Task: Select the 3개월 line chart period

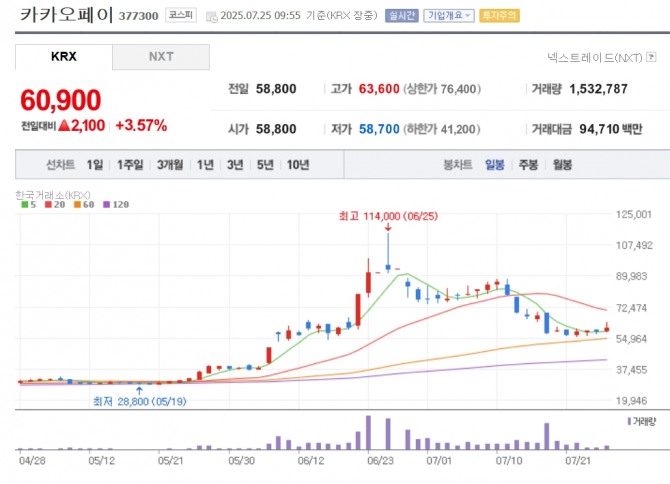Action: tap(170, 164)
